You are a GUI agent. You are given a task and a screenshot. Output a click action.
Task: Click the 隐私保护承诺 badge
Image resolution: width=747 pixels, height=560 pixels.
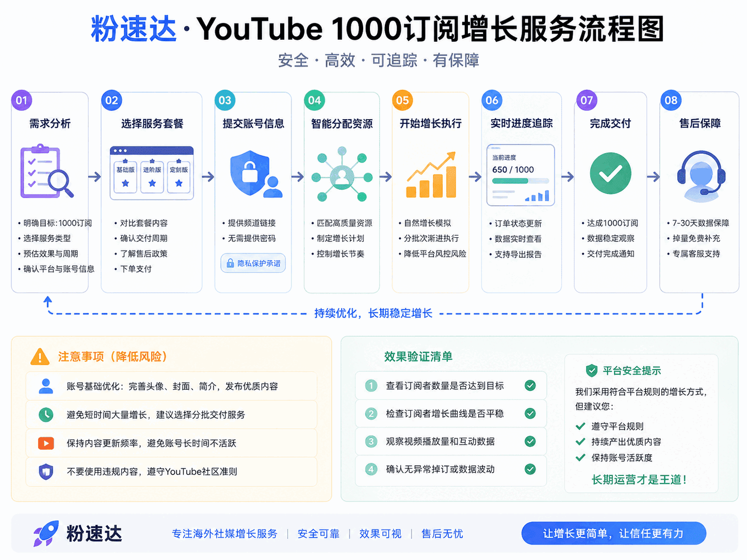point(253,263)
